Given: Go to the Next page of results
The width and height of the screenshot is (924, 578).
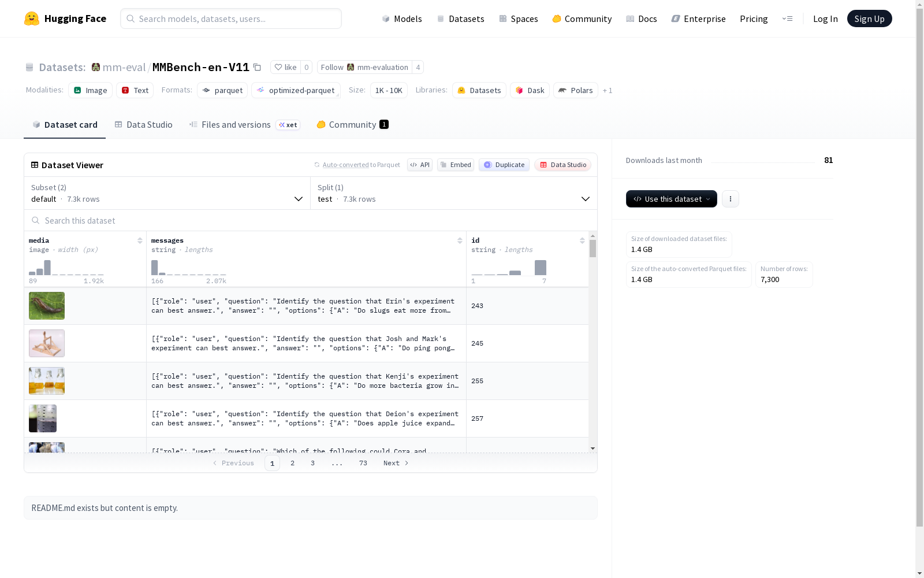Looking at the screenshot, I should (396, 463).
